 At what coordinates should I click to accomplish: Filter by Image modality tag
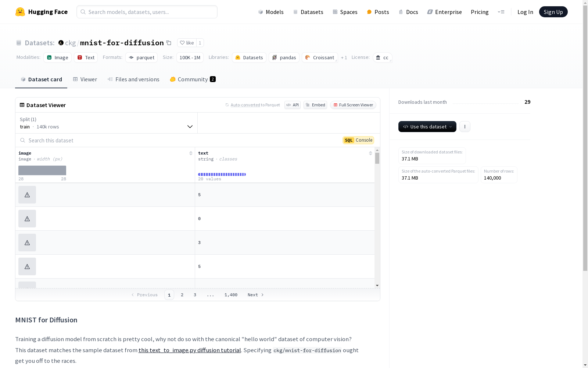pyautogui.click(x=57, y=57)
